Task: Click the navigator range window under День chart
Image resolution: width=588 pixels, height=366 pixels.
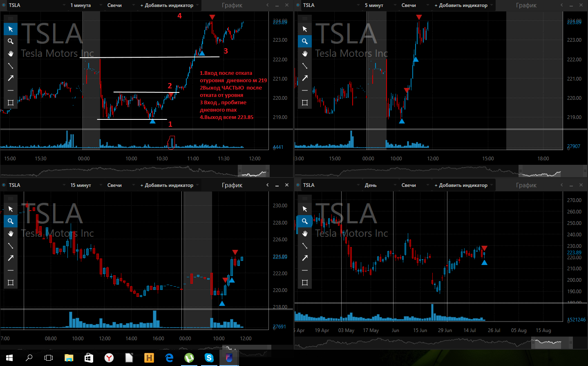Action: coord(552,343)
